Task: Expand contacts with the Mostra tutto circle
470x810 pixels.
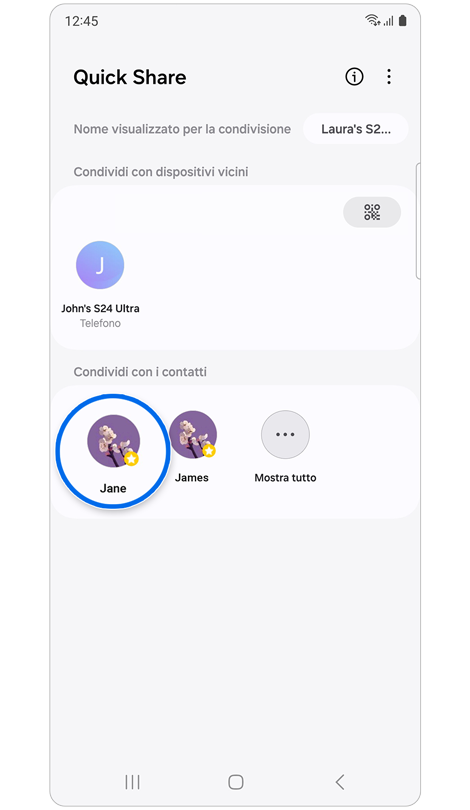Action: point(285,434)
